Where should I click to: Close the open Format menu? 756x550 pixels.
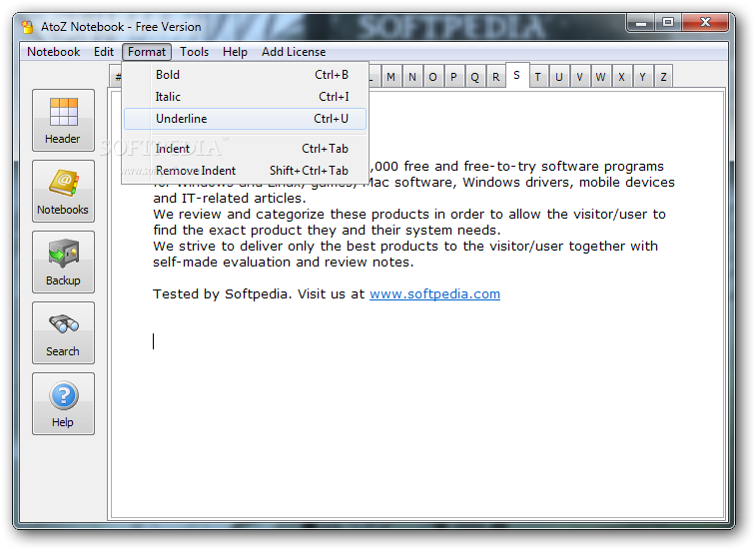click(147, 52)
